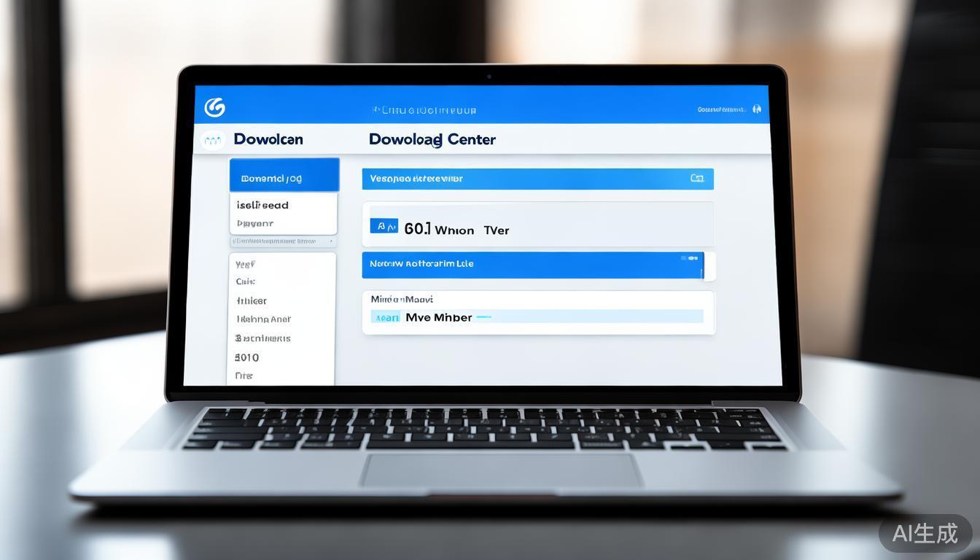The height and width of the screenshot is (560, 980).
Task: Select the 8010 sidebar entry
Action: pyautogui.click(x=246, y=357)
